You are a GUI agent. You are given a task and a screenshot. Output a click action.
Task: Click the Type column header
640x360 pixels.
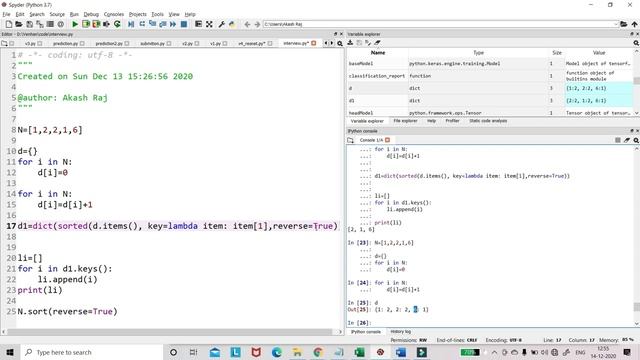pos(478,53)
